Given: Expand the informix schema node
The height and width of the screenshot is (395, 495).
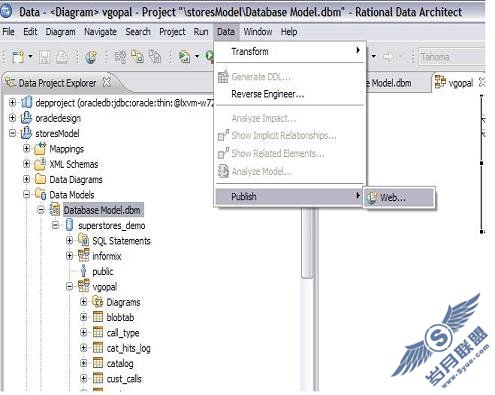Looking at the screenshot, I should (69, 256).
